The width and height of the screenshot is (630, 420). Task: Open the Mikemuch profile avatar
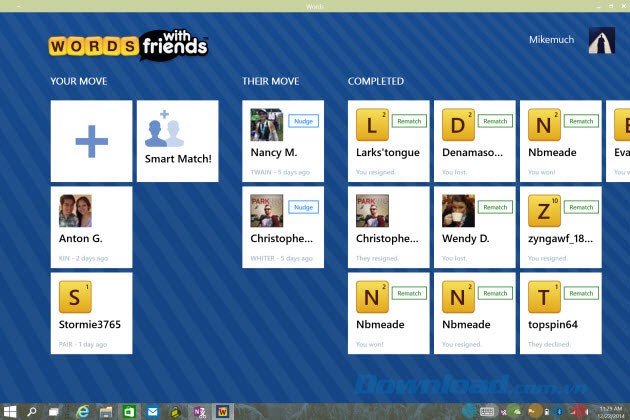click(602, 41)
